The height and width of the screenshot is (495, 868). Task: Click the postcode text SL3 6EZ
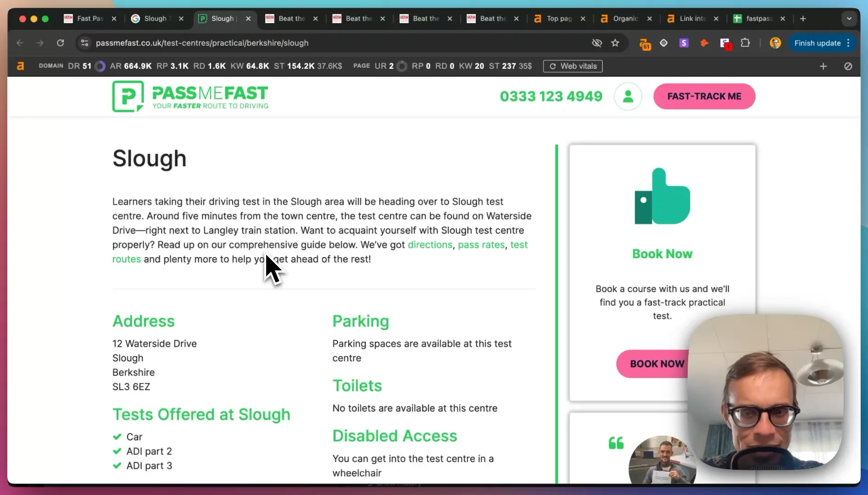click(x=131, y=386)
